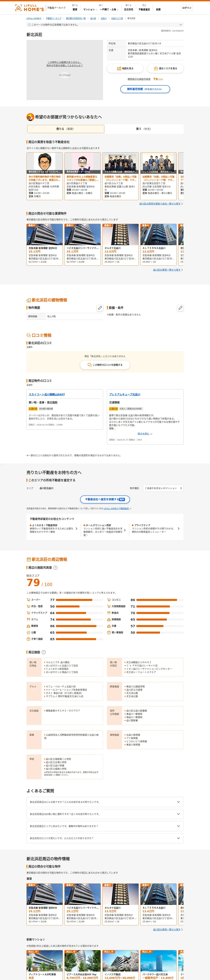Open 株式会社リアルエステートコンサ company card photo
The height and width of the screenshot is (980, 210).
click(x=45, y=163)
